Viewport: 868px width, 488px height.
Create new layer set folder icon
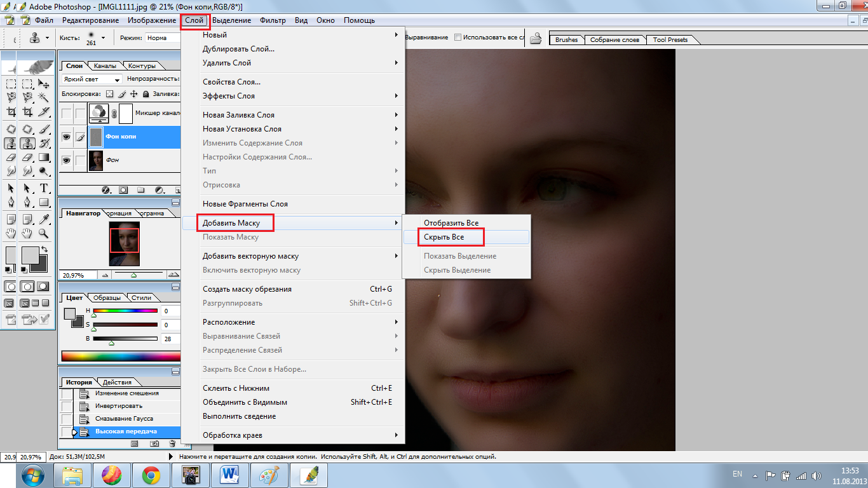141,190
